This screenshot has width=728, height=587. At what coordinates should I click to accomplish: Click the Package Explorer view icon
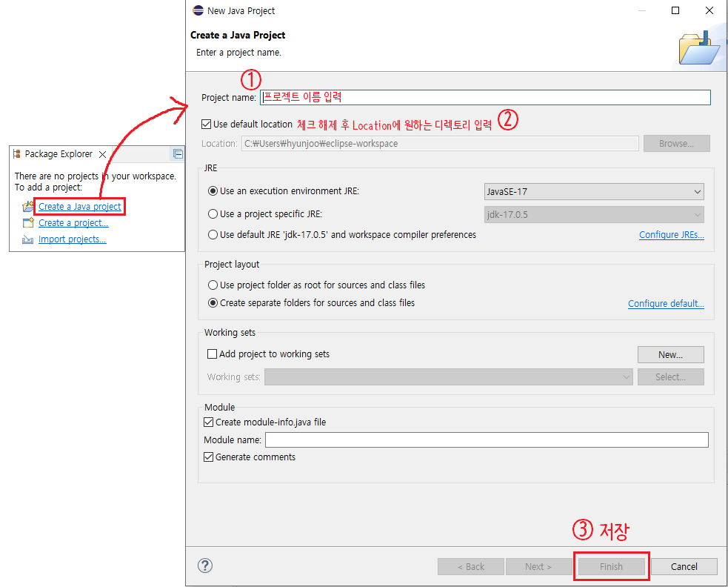point(17,154)
